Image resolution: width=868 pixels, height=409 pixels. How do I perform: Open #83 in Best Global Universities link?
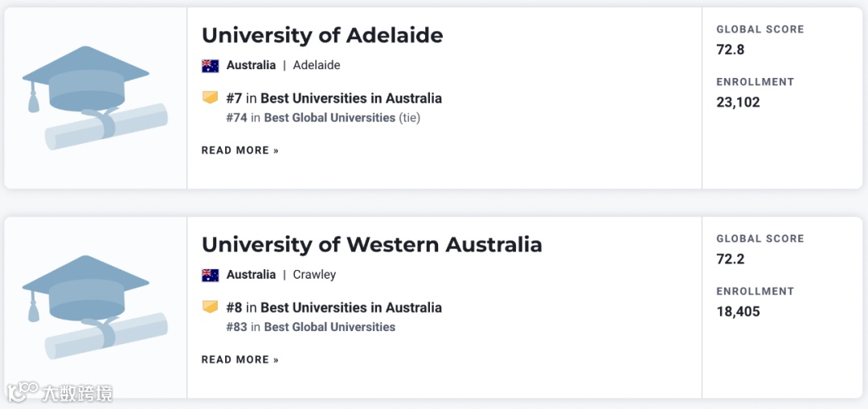pos(311,327)
